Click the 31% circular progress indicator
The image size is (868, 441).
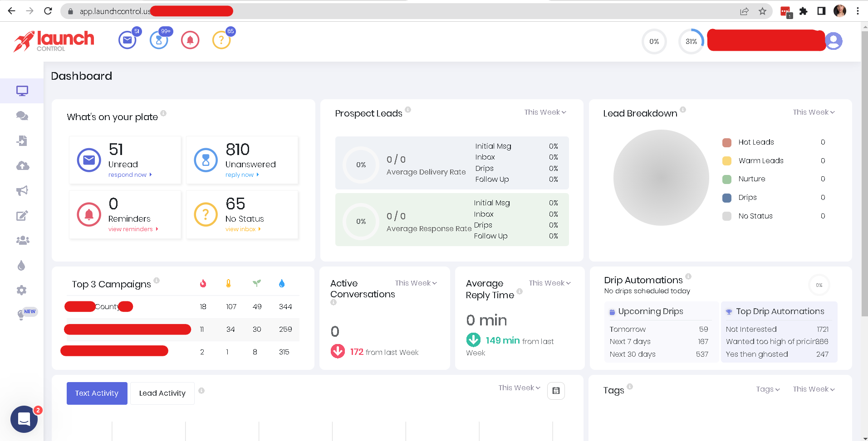(691, 42)
